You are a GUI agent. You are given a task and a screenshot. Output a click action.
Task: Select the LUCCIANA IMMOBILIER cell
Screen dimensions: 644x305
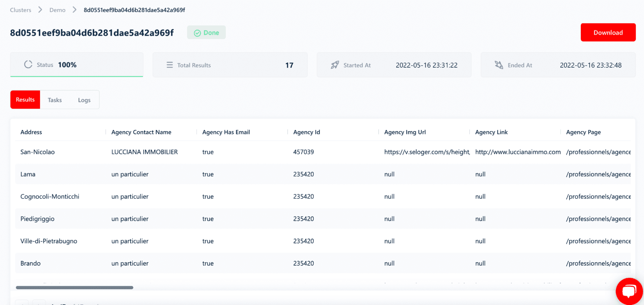point(145,152)
